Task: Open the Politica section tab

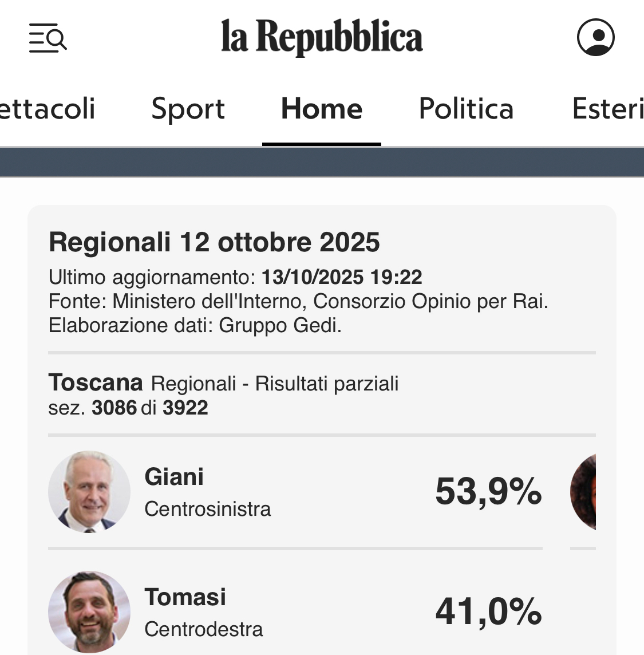Action: pos(466,109)
